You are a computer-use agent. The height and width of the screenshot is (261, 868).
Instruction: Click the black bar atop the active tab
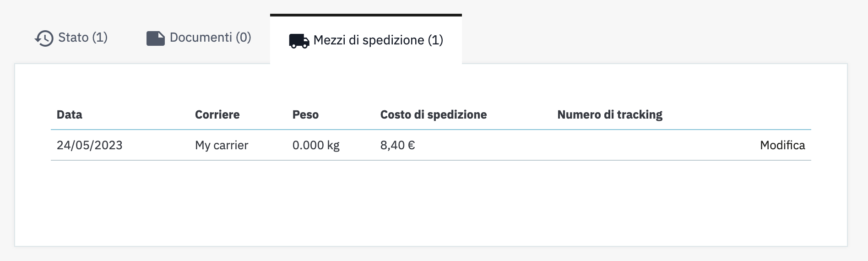point(366,15)
